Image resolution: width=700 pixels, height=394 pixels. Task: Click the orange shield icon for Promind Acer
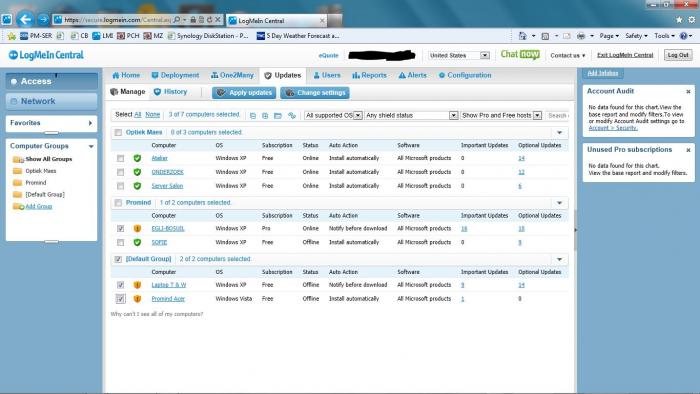[137, 299]
